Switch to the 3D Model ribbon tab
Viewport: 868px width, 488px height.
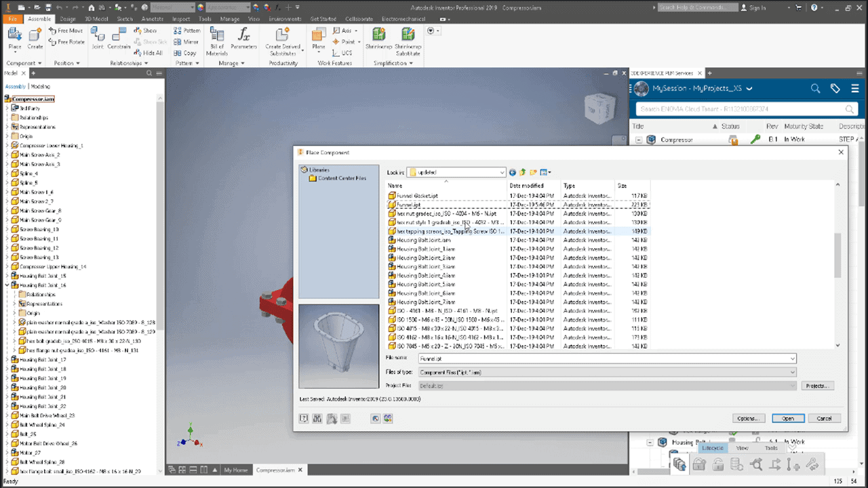tap(96, 19)
